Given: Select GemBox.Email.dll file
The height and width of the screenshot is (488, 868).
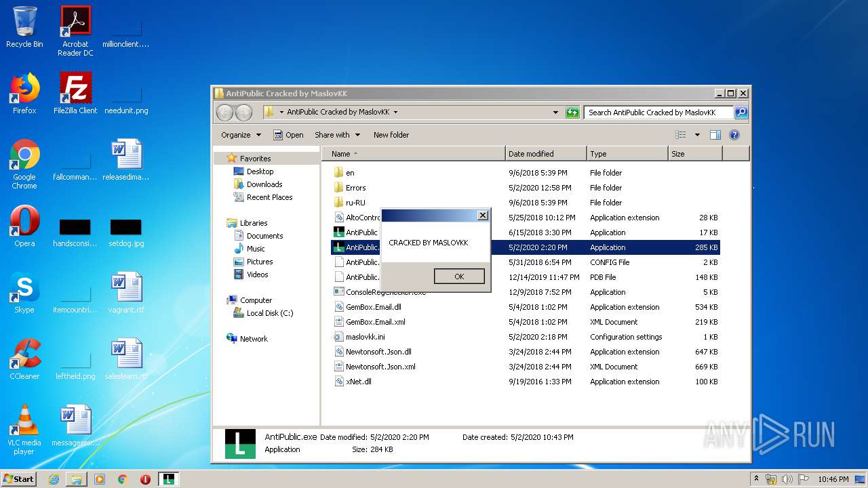Looking at the screenshot, I should (x=526, y=307).
